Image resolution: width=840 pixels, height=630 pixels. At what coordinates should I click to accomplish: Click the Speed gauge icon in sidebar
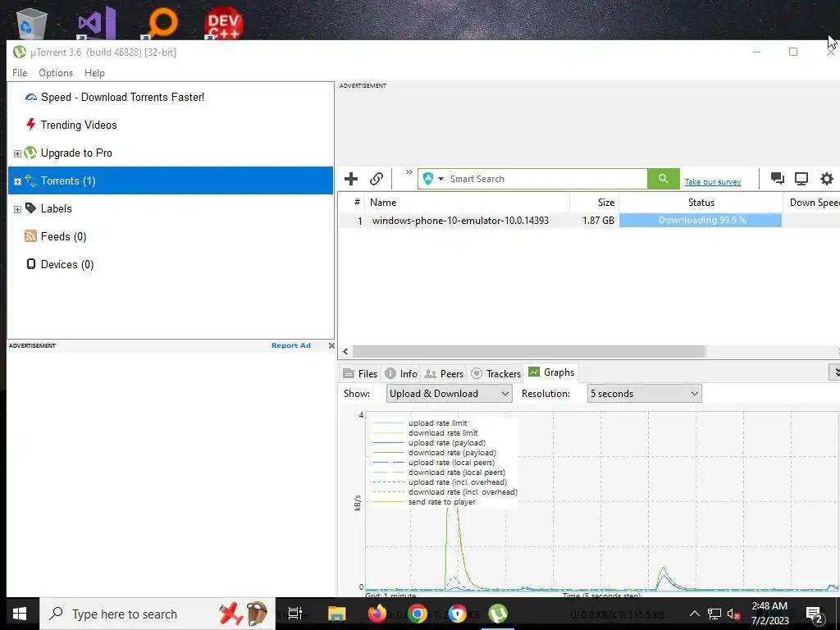tap(31, 97)
